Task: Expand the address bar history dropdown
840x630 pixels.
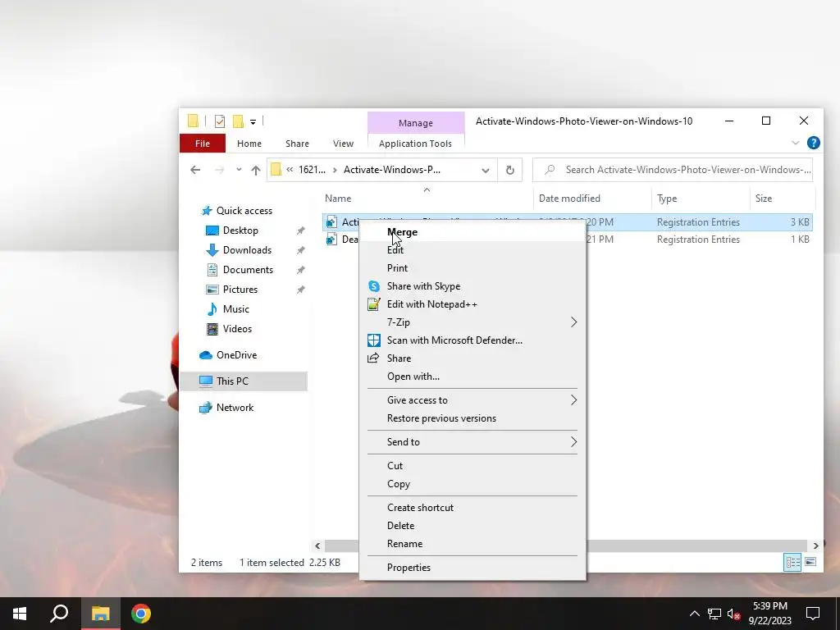Action: click(x=486, y=171)
